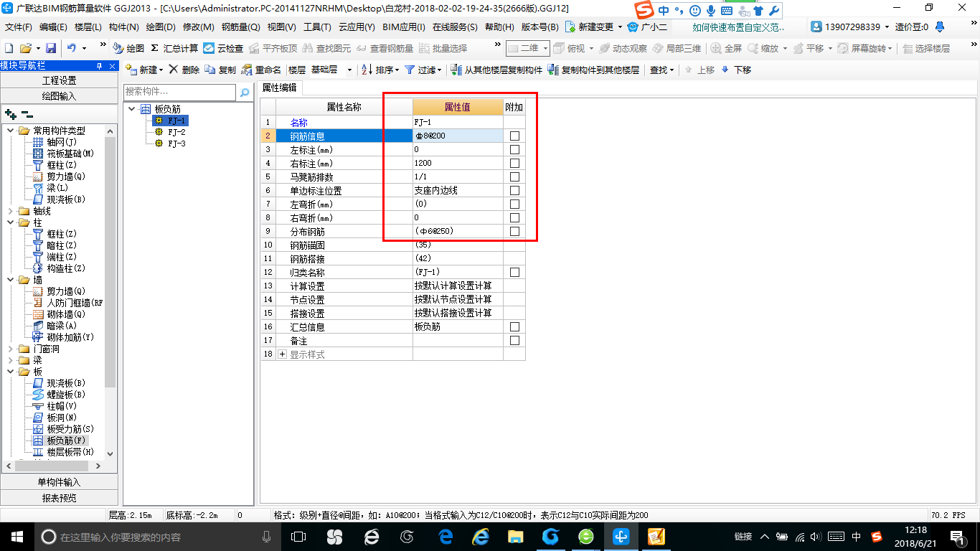Tick 附加 checkbox for 单边标注位置
980x551 pixels.
point(514,191)
